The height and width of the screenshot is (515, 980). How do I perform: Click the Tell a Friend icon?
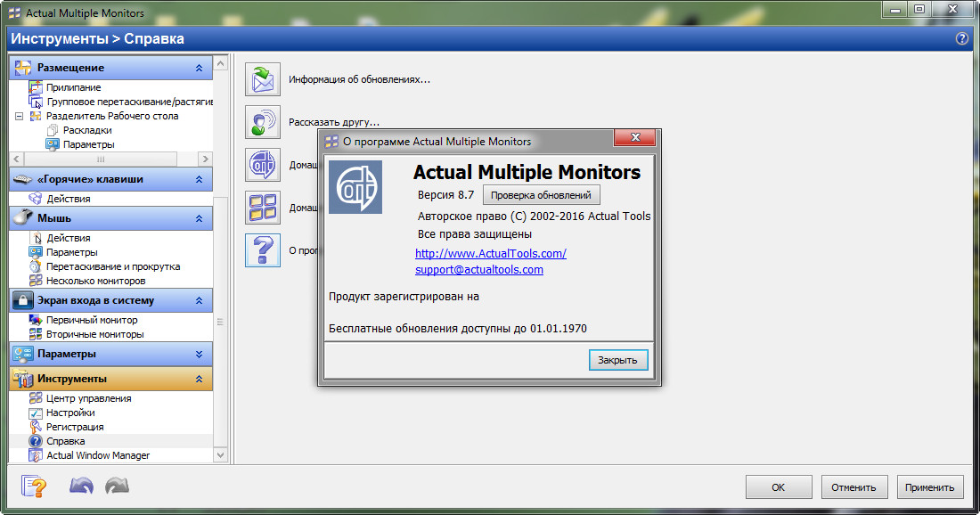(x=263, y=122)
